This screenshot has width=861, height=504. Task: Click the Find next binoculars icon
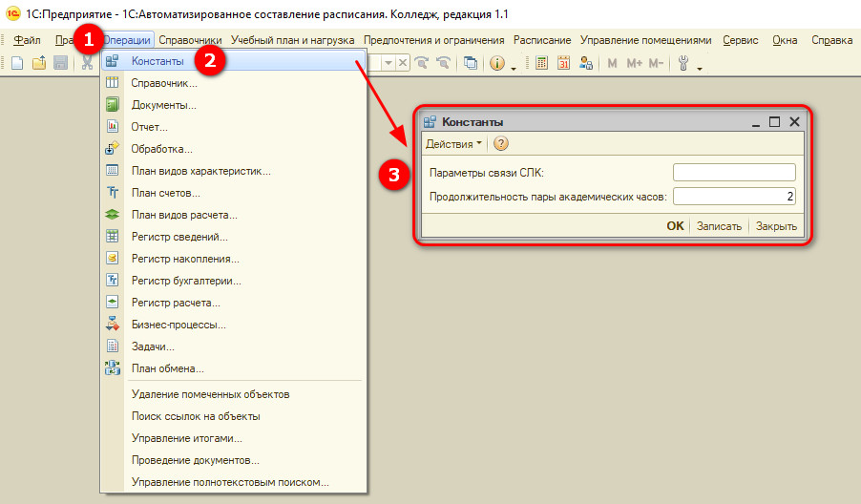[x=422, y=63]
